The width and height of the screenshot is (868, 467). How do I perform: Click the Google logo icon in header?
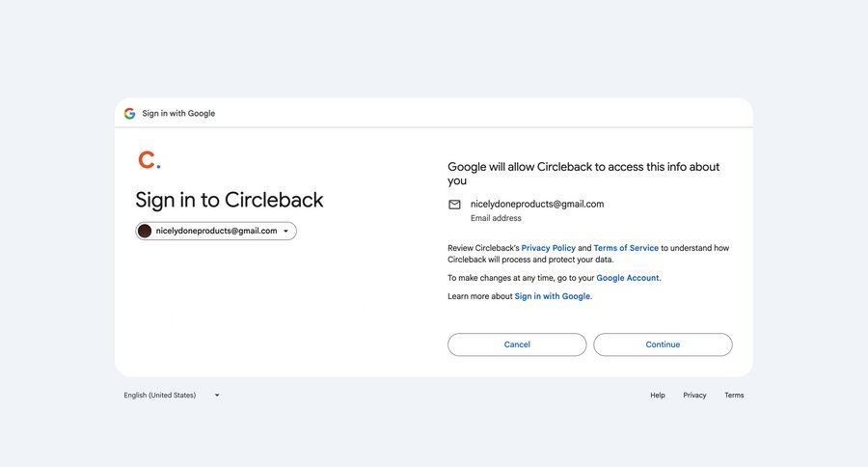pos(129,113)
